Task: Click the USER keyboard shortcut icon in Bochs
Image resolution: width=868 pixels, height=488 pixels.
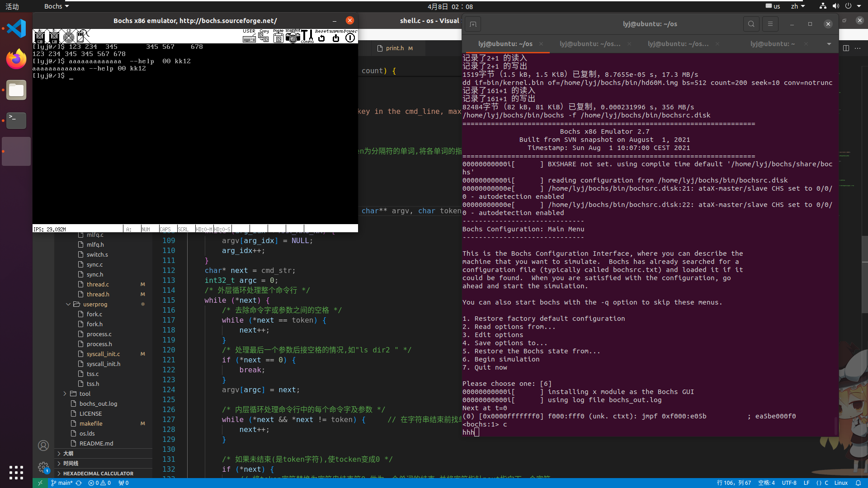Action: click(x=249, y=36)
